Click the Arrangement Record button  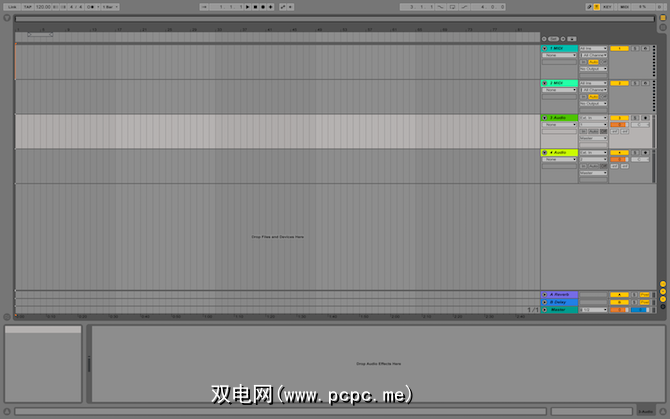point(263,7)
